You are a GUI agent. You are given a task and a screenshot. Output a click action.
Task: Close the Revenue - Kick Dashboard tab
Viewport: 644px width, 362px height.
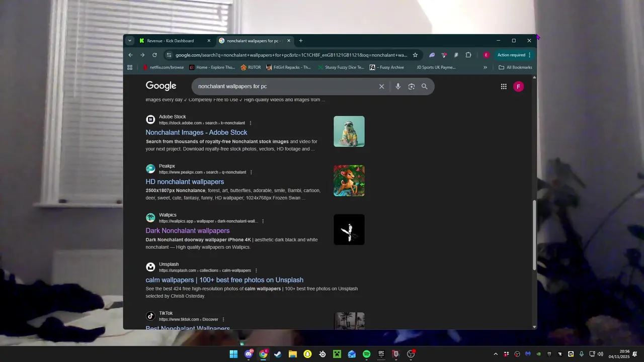(209, 41)
